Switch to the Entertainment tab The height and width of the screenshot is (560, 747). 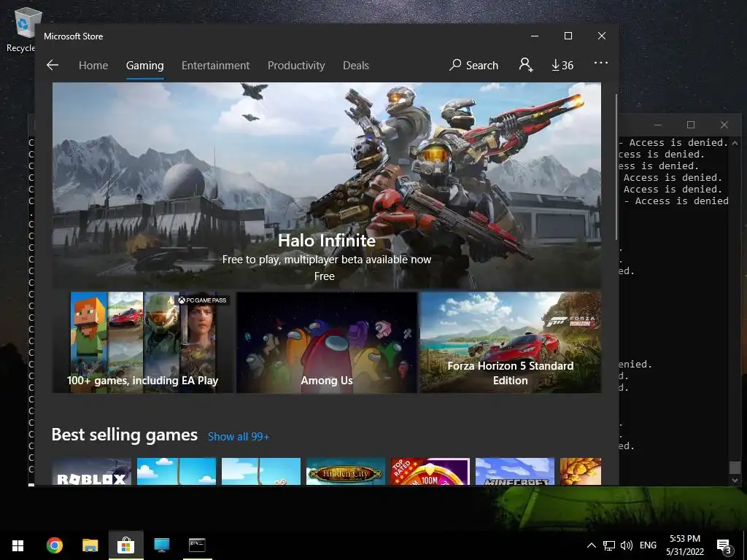[x=215, y=65]
